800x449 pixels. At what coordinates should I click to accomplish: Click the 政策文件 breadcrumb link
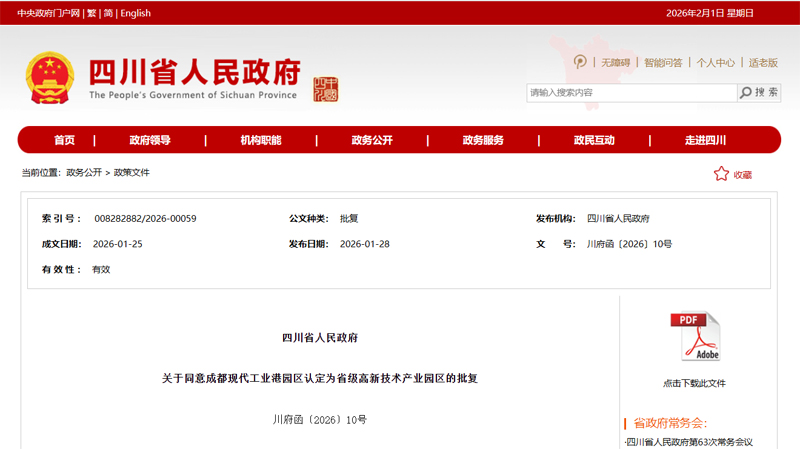[x=131, y=173]
